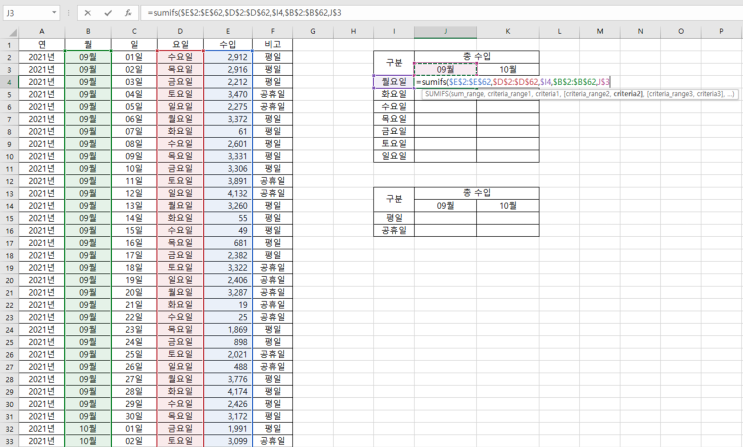Click 토요일 label in summary table
The height and width of the screenshot is (447, 743).
(x=394, y=144)
